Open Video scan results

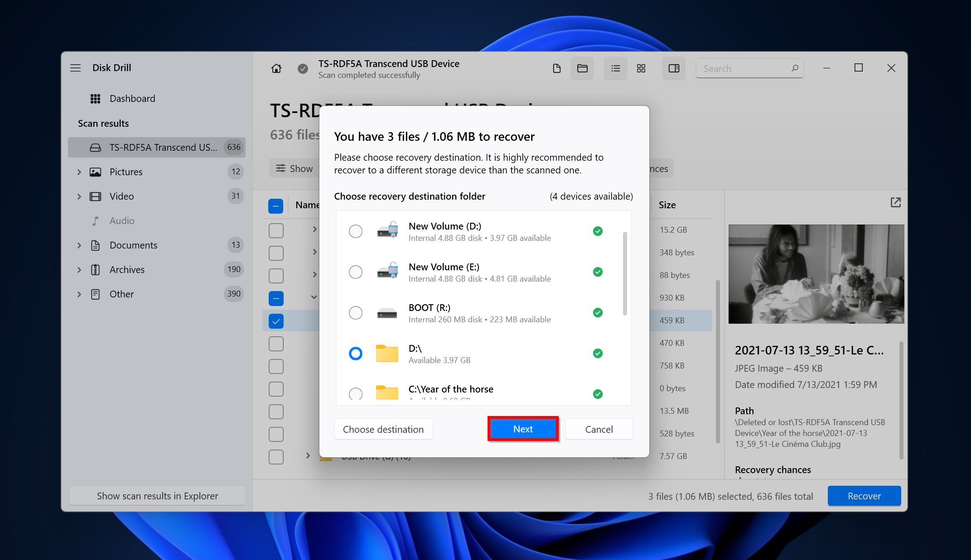(157, 196)
